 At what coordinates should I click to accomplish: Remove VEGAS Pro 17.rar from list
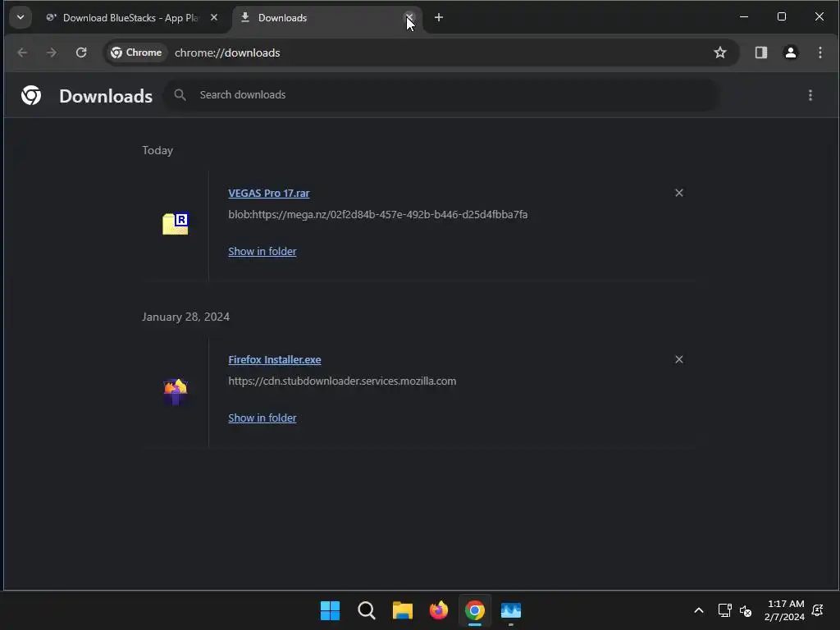coord(678,193)
